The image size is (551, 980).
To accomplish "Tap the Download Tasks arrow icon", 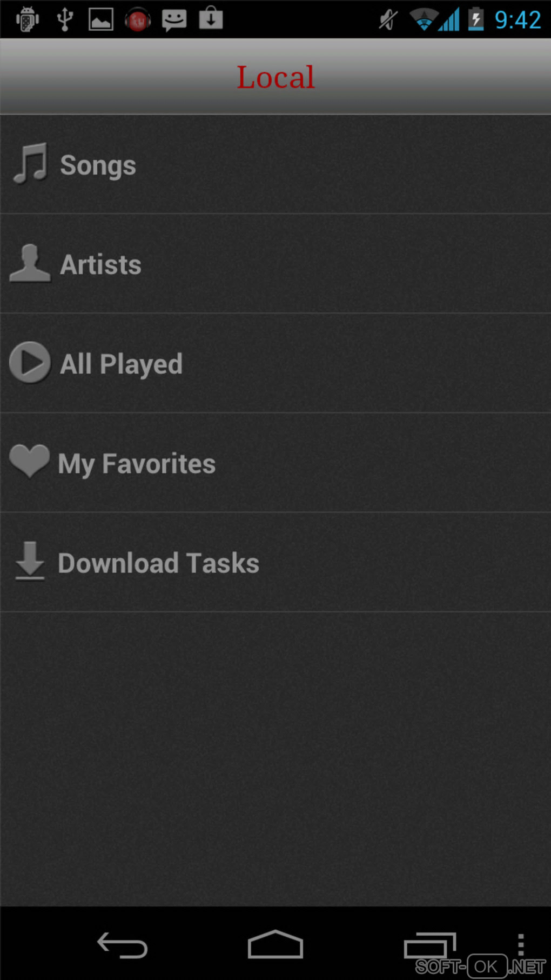I will 30,561.
